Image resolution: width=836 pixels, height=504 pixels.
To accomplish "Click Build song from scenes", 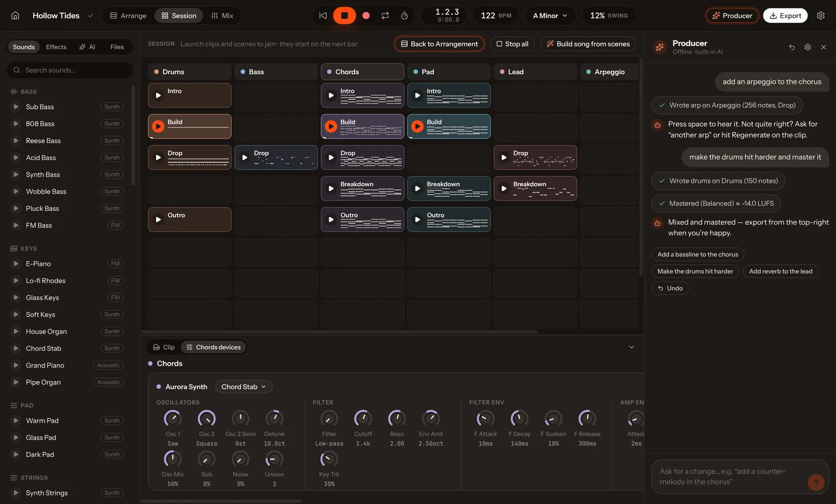I will 588,44.
